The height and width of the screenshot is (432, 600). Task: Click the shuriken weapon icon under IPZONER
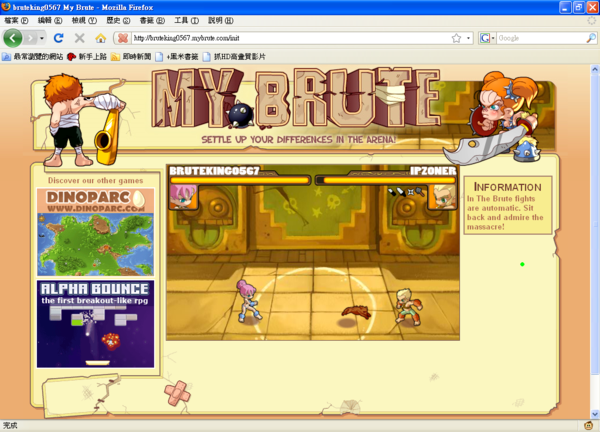(411, 192)
